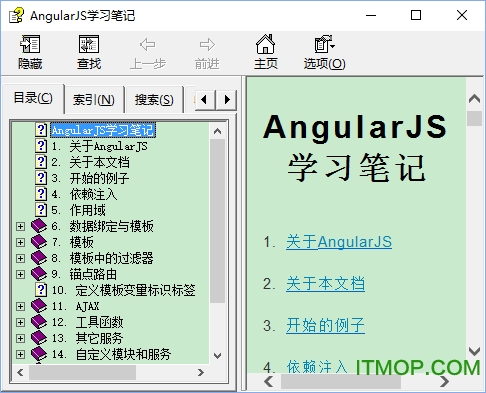Screen dimensions: 486x393
Task: Click purple book icon for 7. 模板
Action: click(39, 242)
